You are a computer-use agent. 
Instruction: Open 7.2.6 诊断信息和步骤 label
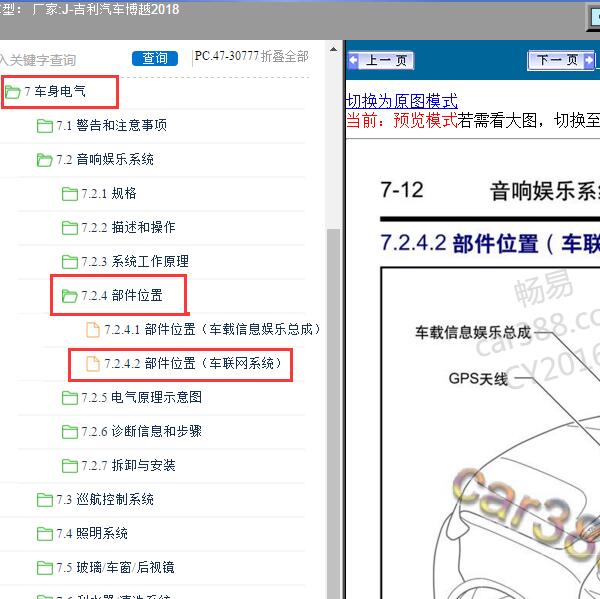[x=142, y=431]
